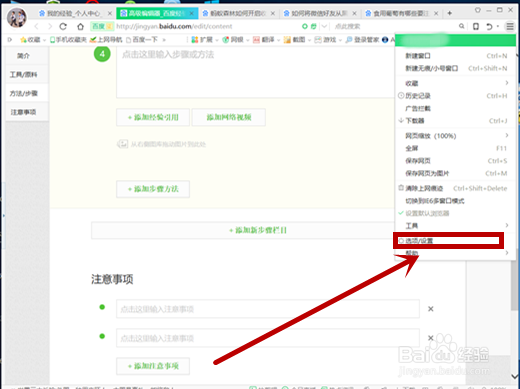Viewport: 520px width, 389px height.
Task: Select 全屏 menu item
Action: [x=455, y=148]
